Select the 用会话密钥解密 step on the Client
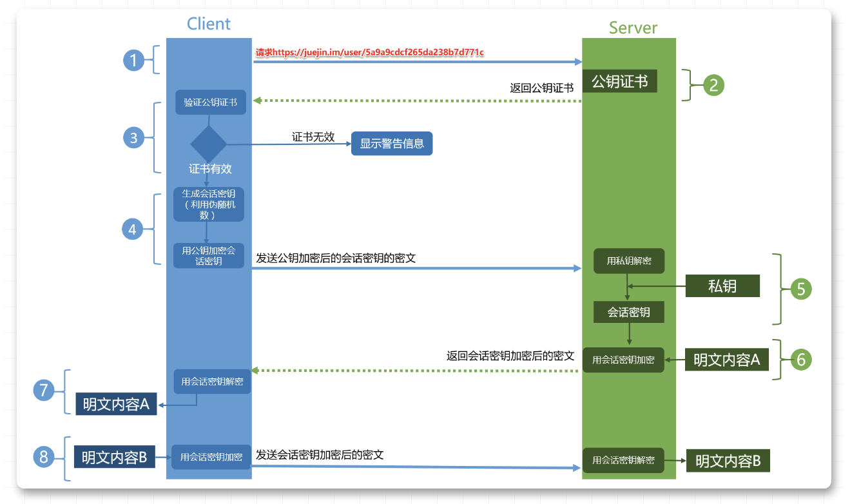This screenshot has height=504, width=861. point(212,382)
